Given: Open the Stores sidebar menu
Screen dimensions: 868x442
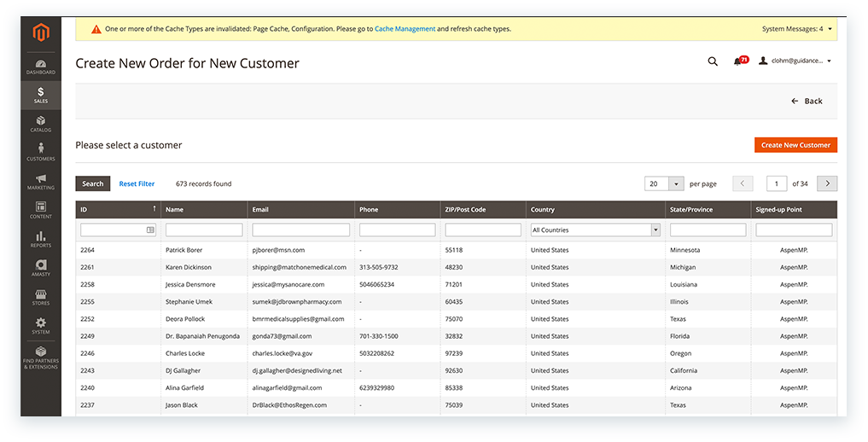Looking at the screenshot, I should 40,297.
